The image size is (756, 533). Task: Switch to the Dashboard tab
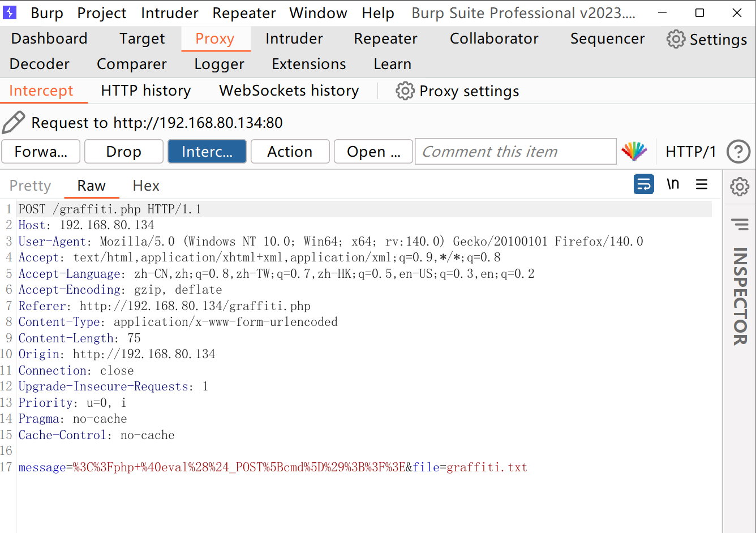point(49,38)
